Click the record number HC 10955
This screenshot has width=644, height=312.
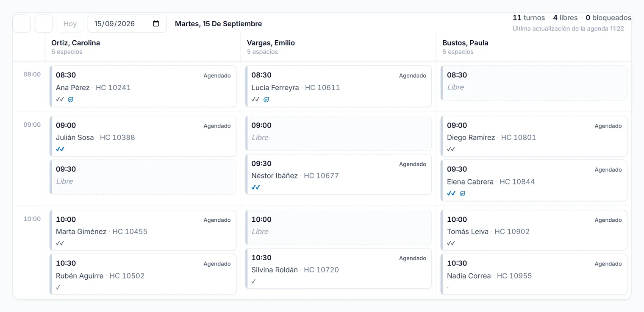point(514,276)
